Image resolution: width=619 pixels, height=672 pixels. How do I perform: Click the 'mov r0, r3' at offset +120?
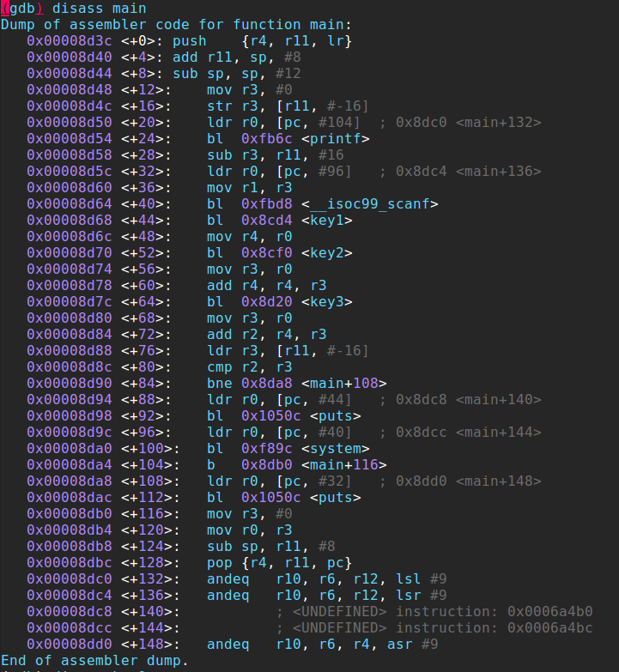(x=250, y=530)
